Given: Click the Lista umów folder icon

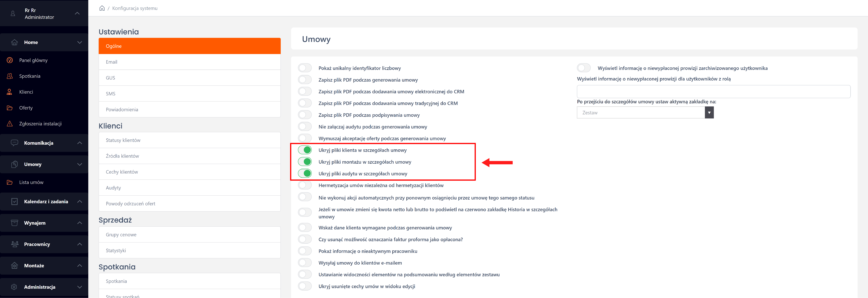Looking at the screenshot, I should click(10, 182).
